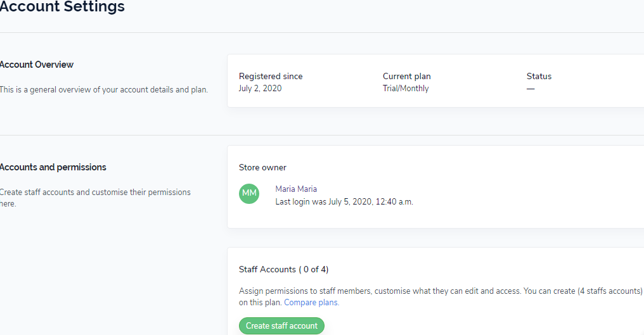The image size is (644, 335).
Task: Click the dash under Status
Action: [531, 89]
